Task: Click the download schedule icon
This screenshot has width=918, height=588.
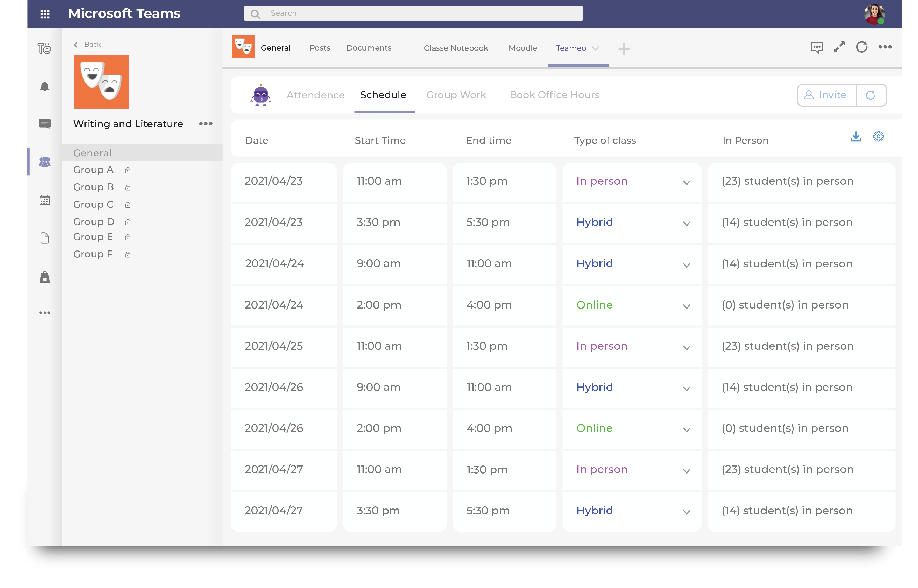Action: click(x=856, y=137)
